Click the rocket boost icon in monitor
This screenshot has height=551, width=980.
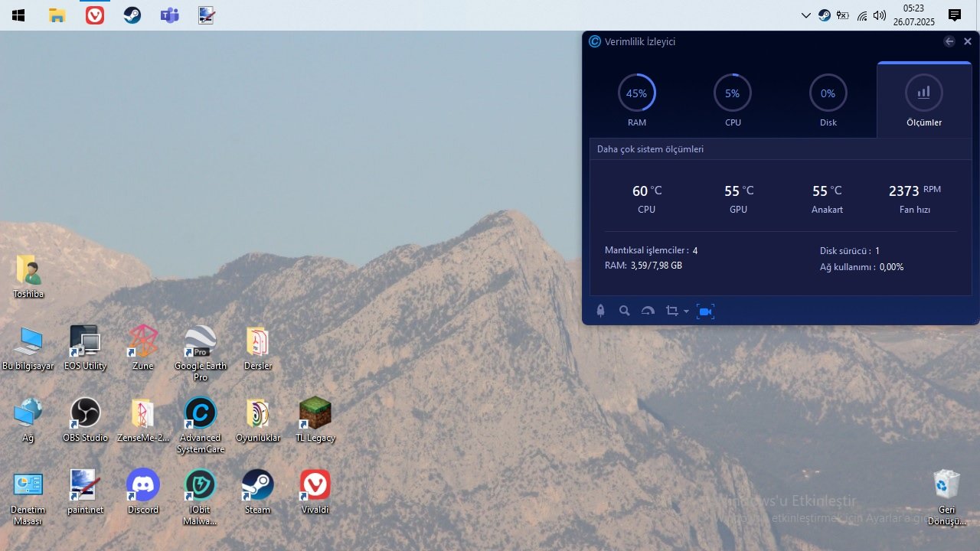601,311
